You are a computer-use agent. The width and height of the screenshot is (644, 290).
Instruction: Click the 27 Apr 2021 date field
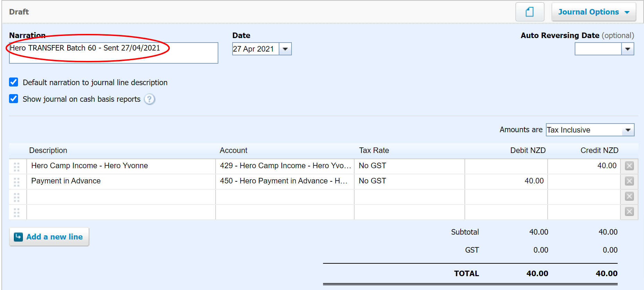[255, 49]
